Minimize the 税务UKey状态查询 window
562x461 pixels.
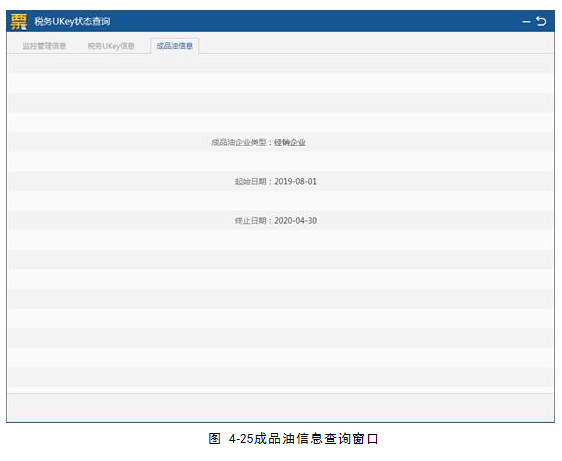click(526, 22)
